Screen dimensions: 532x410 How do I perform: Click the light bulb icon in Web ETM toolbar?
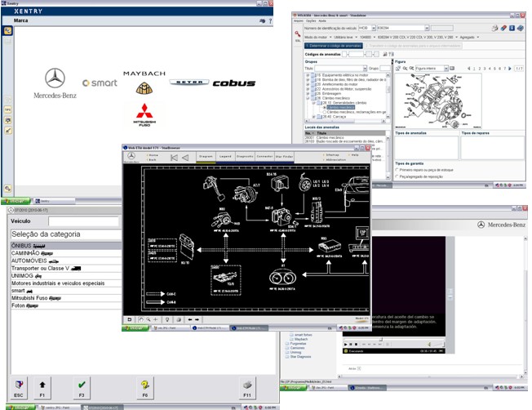167,319
